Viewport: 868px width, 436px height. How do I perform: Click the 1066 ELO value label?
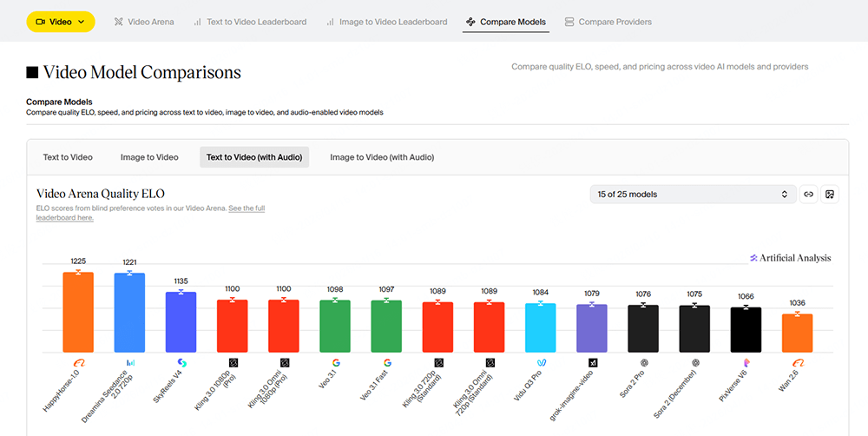(x=746, y=296)
